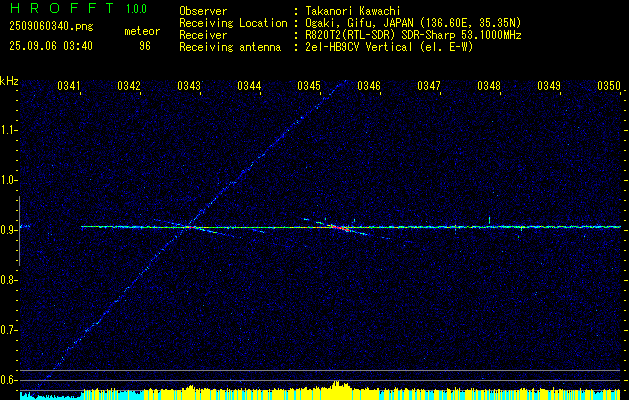629x400 pixels.
Task: Click observer name Takanori Kawachi
Action: coord(352,11)
